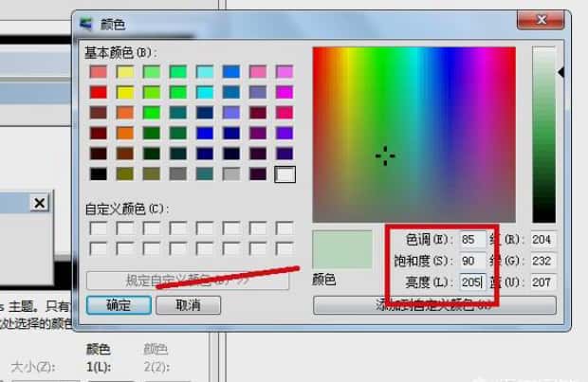Click inside the vertical green luminance bar
The height and width of the screenshot is (382, 588).
[x=543, y=135]
